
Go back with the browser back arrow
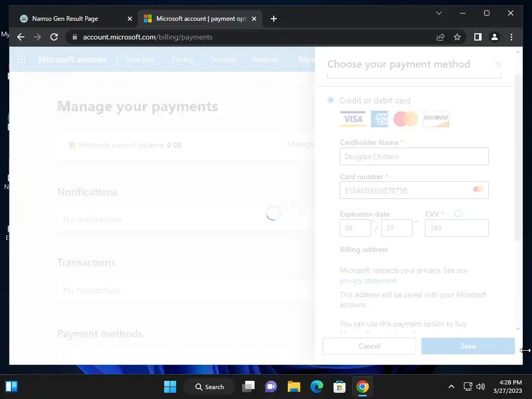[21, 37]
